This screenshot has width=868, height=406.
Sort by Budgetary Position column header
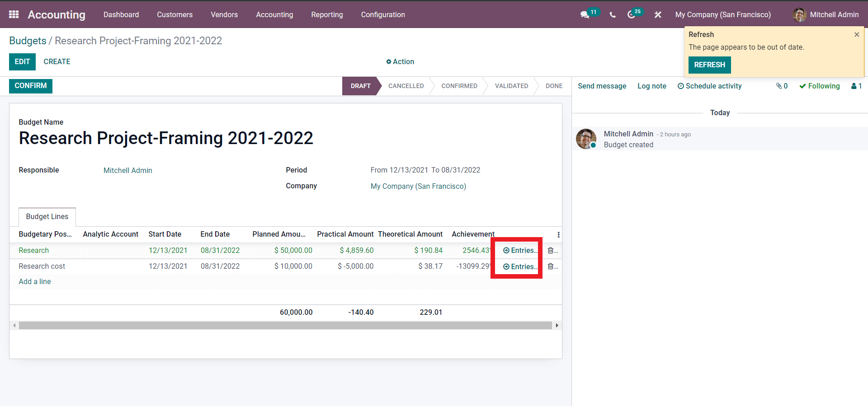45,234
